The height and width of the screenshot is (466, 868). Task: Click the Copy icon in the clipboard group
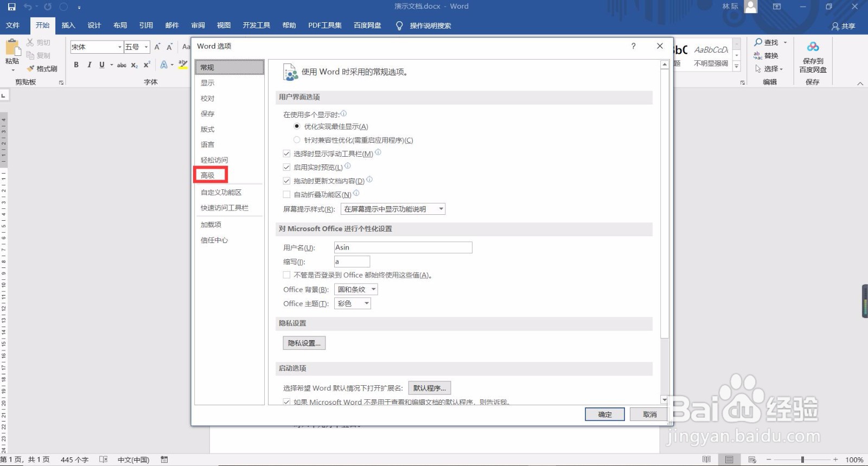coord(30,55)
